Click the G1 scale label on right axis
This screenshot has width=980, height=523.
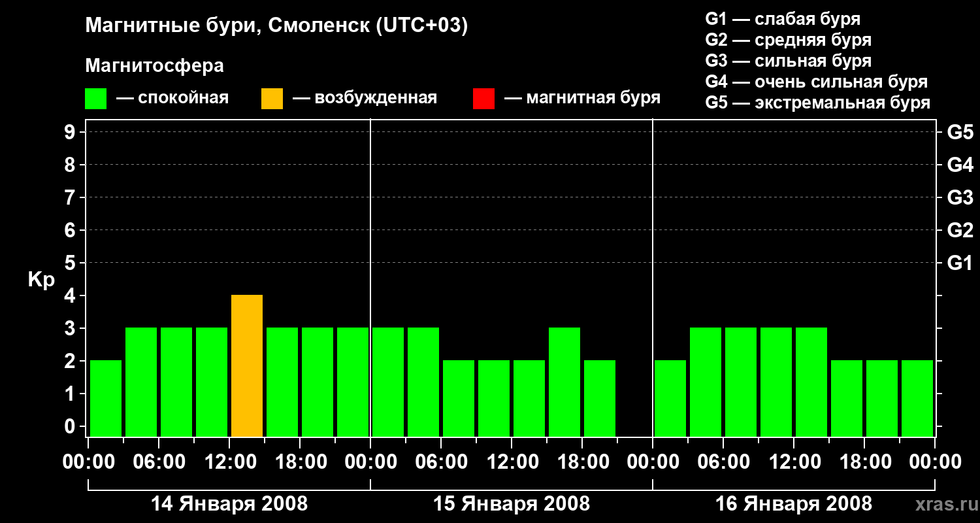tap(960, 263)
